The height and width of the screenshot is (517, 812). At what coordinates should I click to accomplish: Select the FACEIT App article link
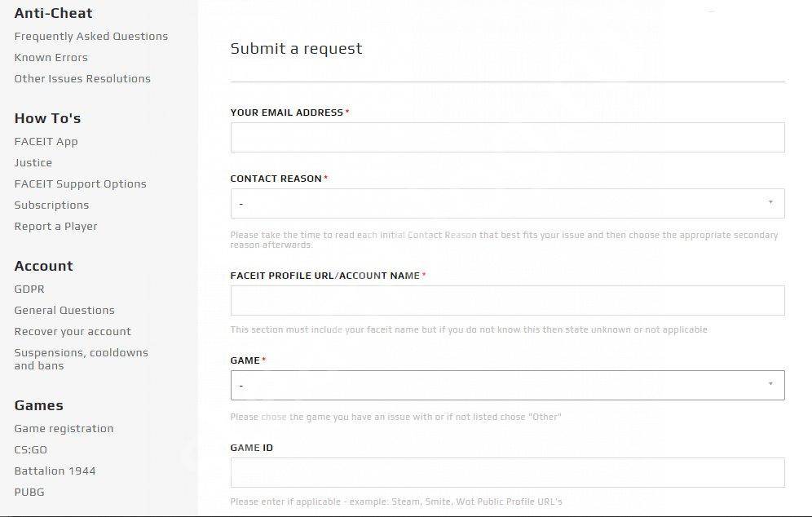tap(46, 142)
